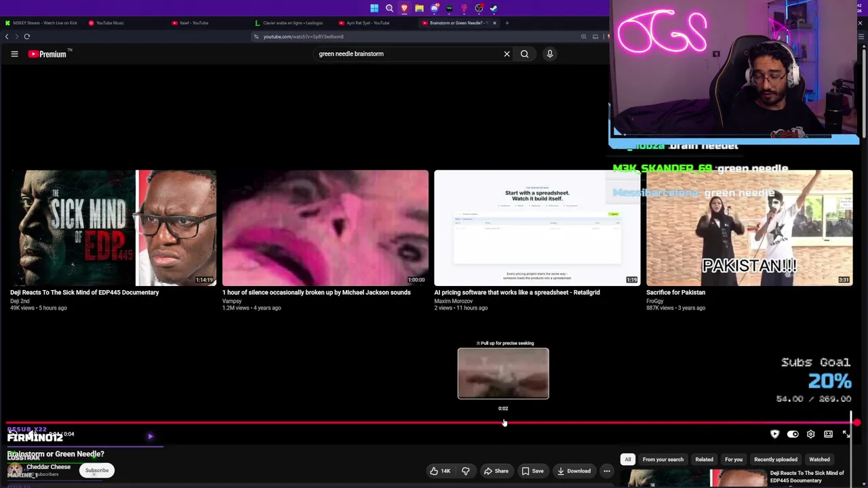Open sidebar Deji Reacts EDP445 Documentary title
Screen dimensions: 868x488
coord(807,476)
